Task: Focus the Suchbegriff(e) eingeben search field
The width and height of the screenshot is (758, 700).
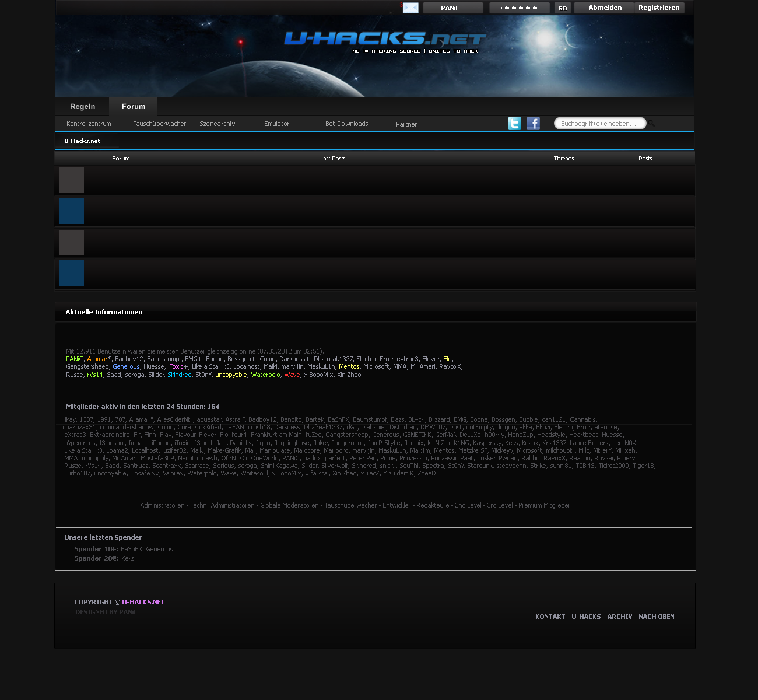Action: pyautogui.click(x=600, y=124)
